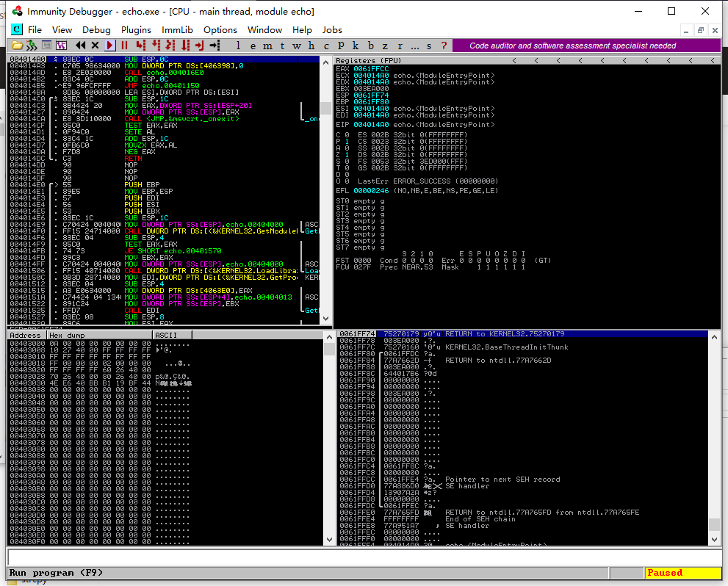Select EIP register value 004014A0

click(371, 124)
